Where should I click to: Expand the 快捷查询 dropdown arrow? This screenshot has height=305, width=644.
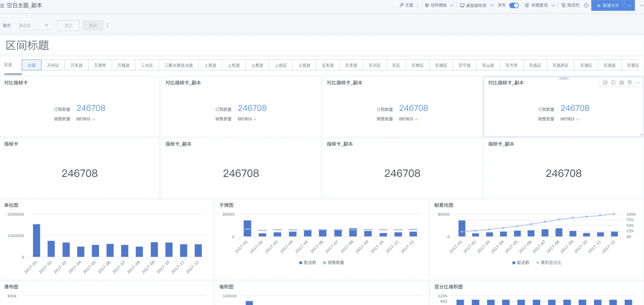coord(553,5)
